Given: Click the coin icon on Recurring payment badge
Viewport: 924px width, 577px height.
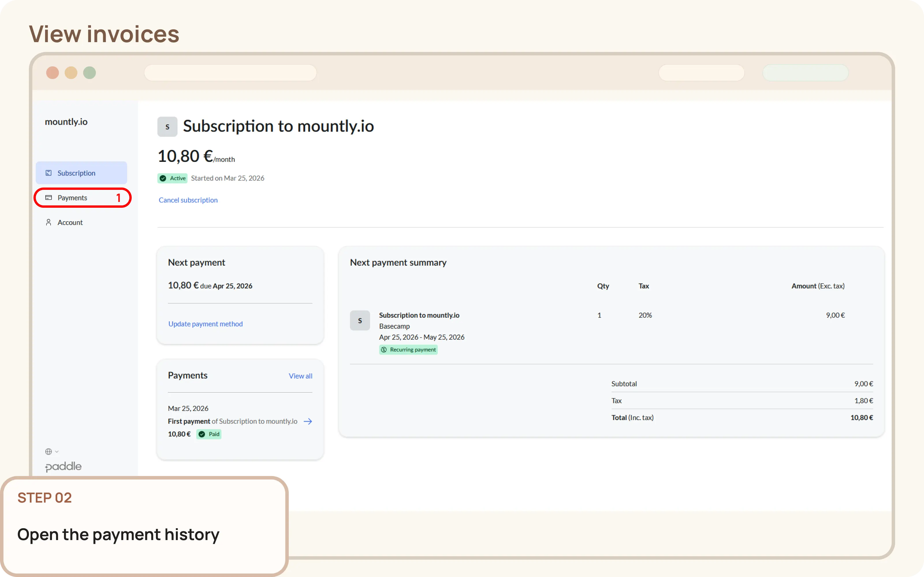Looking at the screenshot, I should click(384, 349).
